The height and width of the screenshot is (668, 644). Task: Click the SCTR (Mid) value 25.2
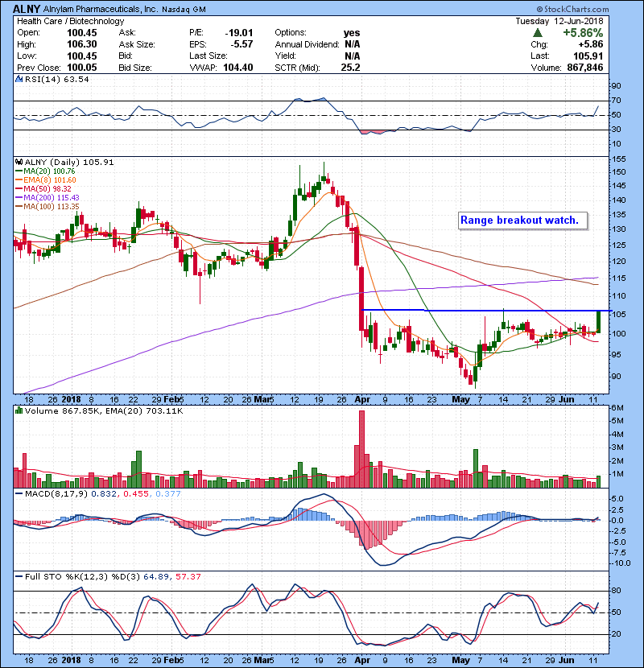[x=350, y=68]
